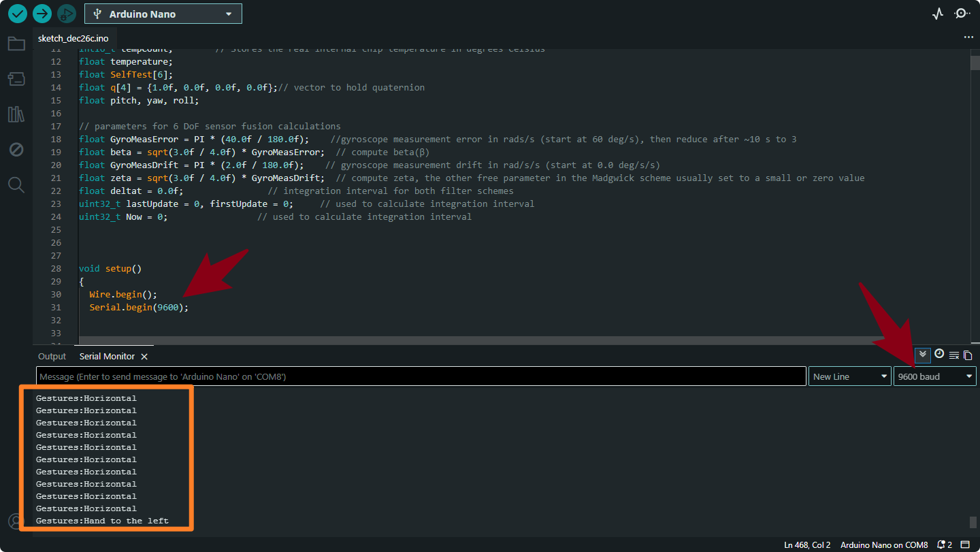This screenshot has width=980, height=552.
Task: Open the user account profile icon
Action: coord(16,521)
